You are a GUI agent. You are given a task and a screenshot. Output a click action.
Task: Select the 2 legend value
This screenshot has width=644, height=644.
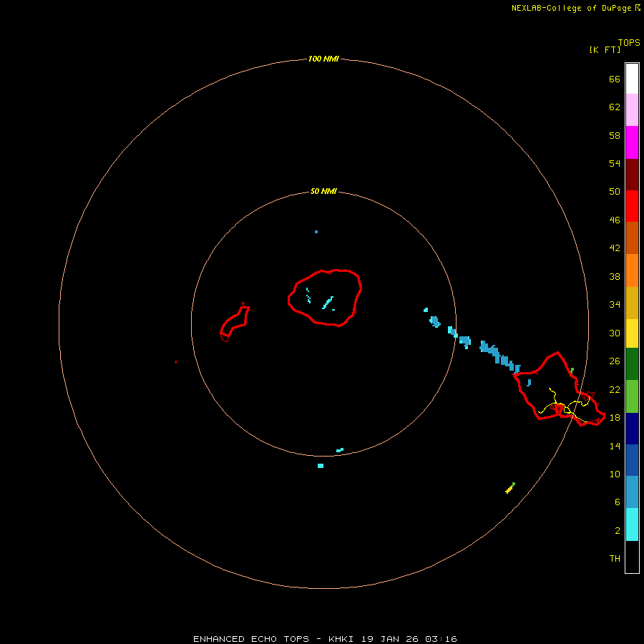point(618,531)
